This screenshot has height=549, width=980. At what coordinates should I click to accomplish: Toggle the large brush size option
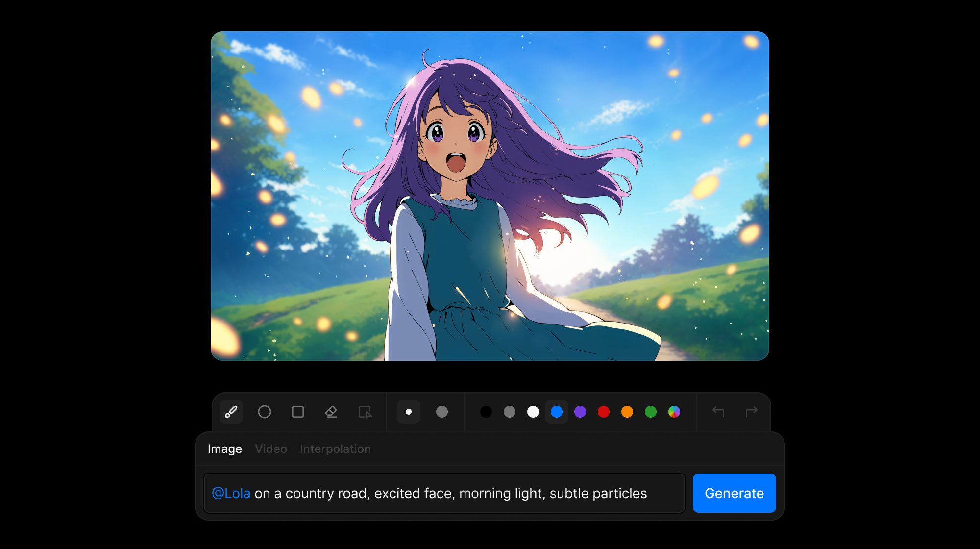[441, 412]
